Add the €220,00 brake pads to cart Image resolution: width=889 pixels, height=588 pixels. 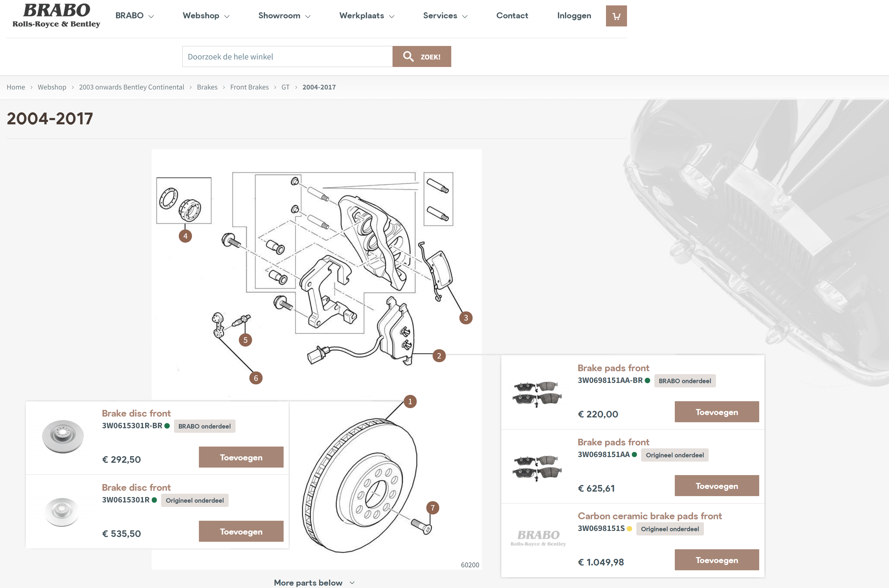click(716, 412)
